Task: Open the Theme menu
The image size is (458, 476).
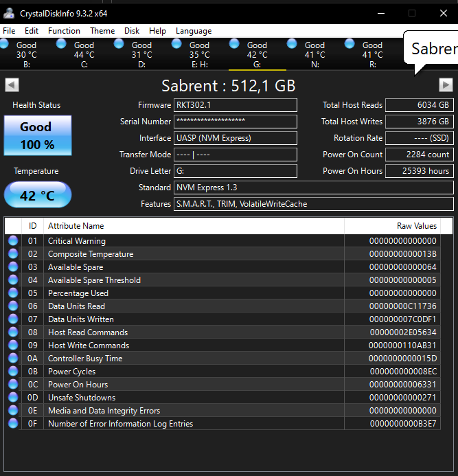Action: (102, 31)
